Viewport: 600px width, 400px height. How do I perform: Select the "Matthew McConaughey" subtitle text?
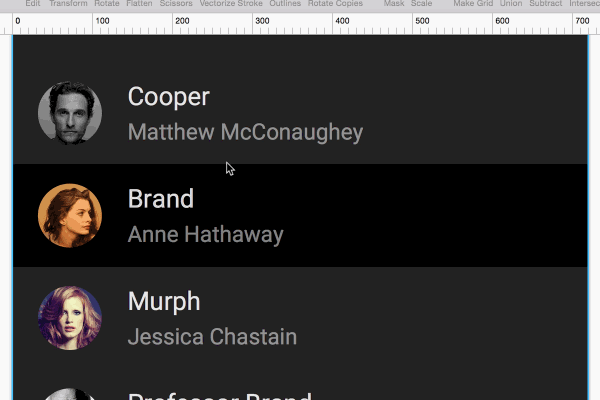[245, 132]
